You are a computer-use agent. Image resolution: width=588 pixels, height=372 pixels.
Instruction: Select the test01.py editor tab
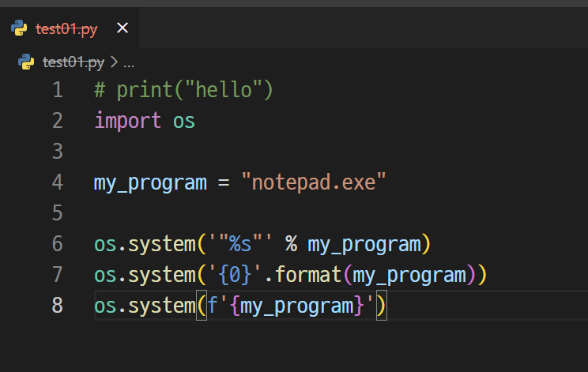click(x=70, y=28)
